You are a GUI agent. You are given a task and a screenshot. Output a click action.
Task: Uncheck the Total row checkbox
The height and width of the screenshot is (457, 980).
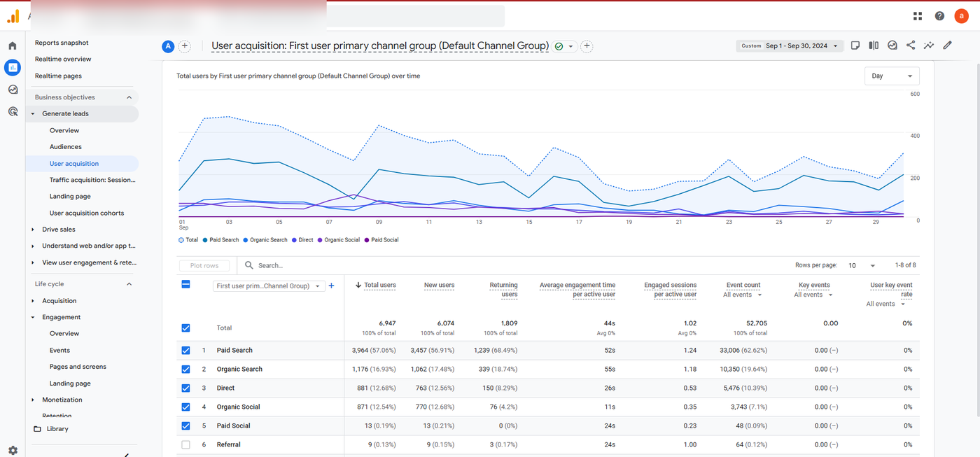(x=185, y=328)
